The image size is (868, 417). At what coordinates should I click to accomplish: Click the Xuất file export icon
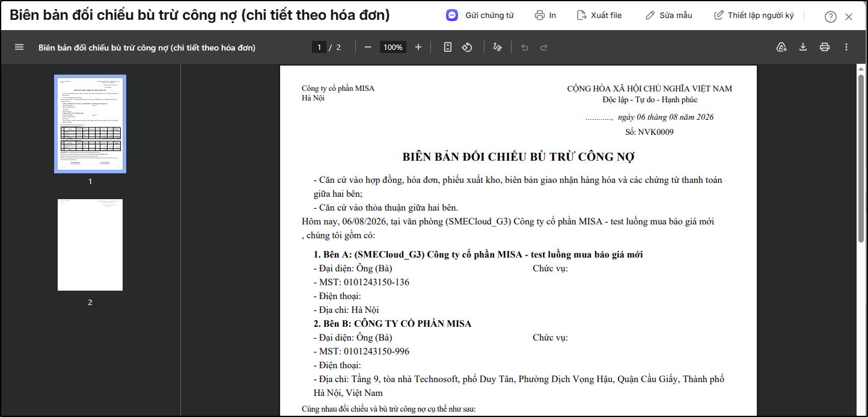click(581, 16)
